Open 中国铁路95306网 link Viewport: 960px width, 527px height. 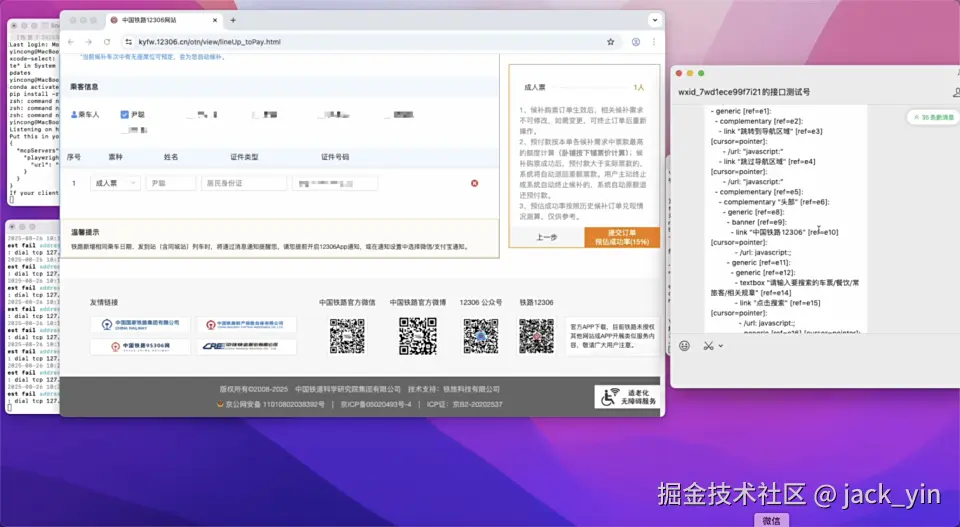[140, 346]
